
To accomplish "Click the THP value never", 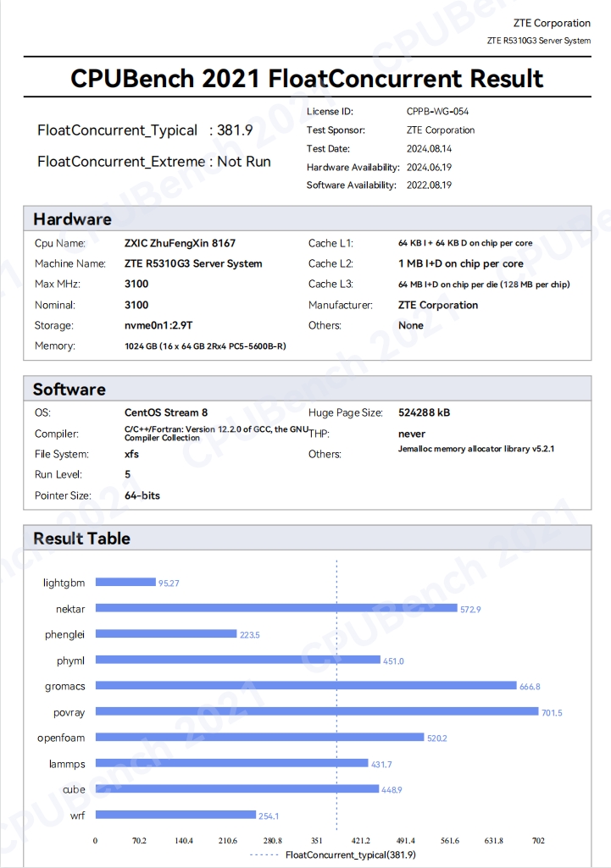I will point(412,434).
